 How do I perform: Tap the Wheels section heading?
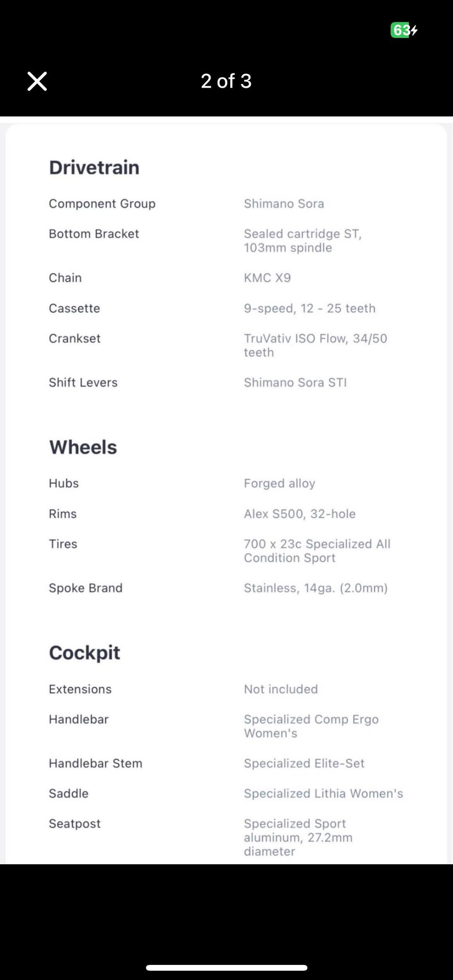(83, 447)
